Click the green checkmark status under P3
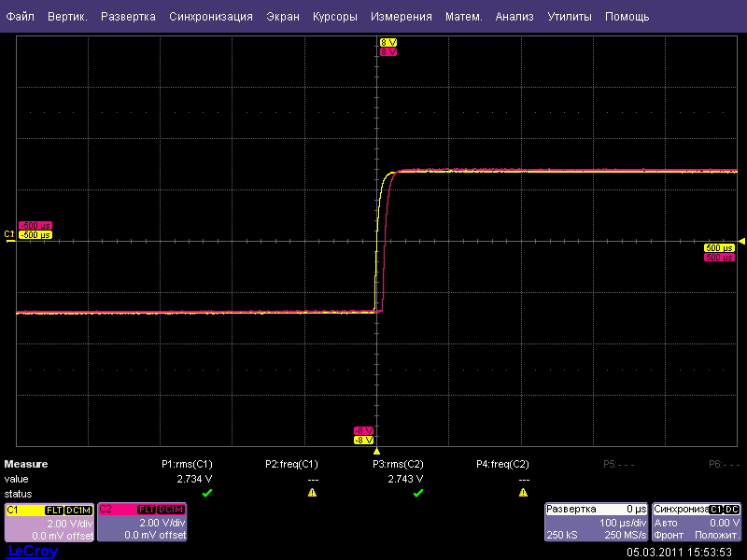Image resolution: width=747 pixels, height=560 pixels. point(417,493)
